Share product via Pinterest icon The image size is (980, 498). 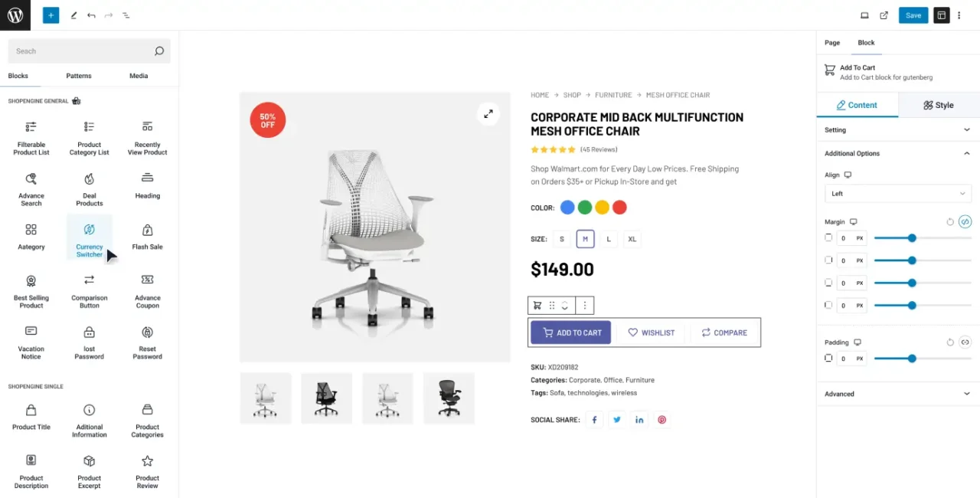coord(661,420)
